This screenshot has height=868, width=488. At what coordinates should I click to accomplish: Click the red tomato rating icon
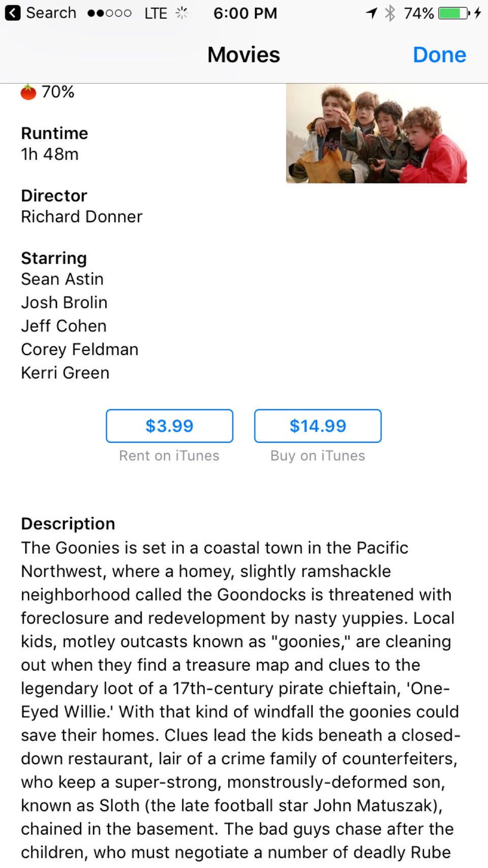click(x=28, y=92)
